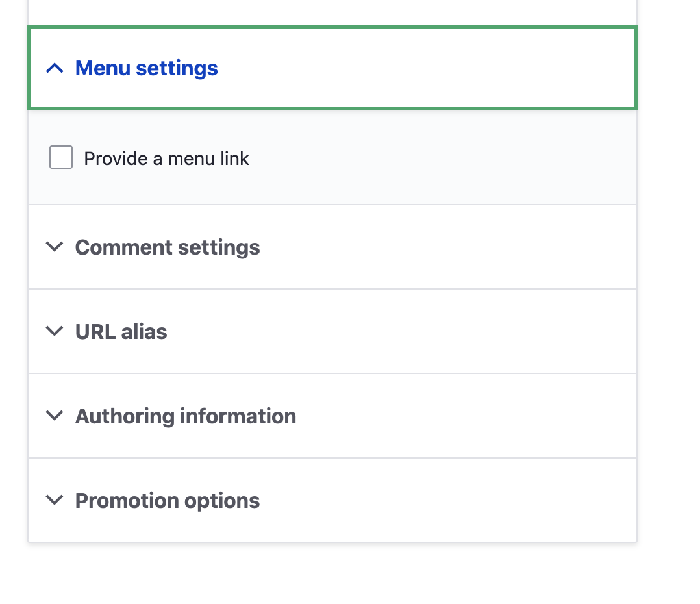
Task: Select the URL alias heading
Action: (x=121, y=331)
